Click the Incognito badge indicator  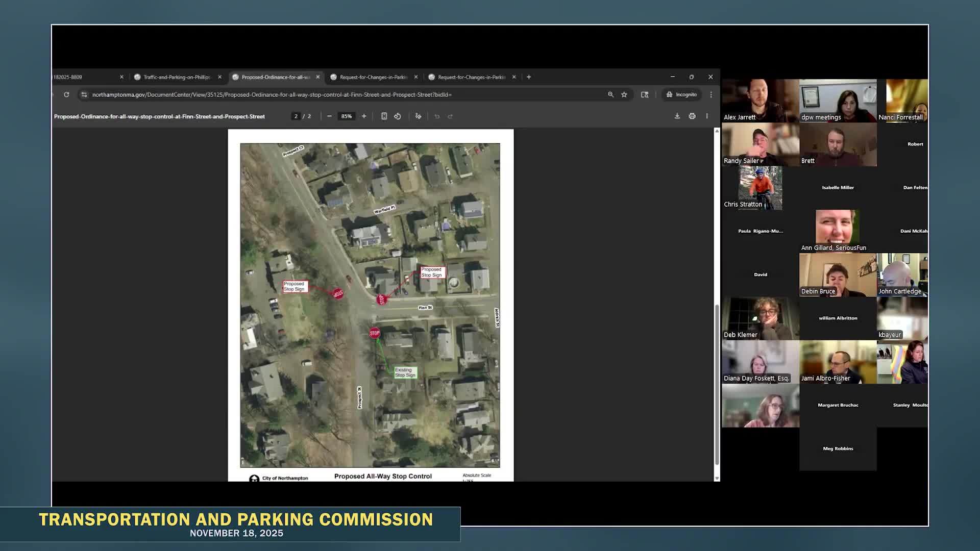point(681,95)
